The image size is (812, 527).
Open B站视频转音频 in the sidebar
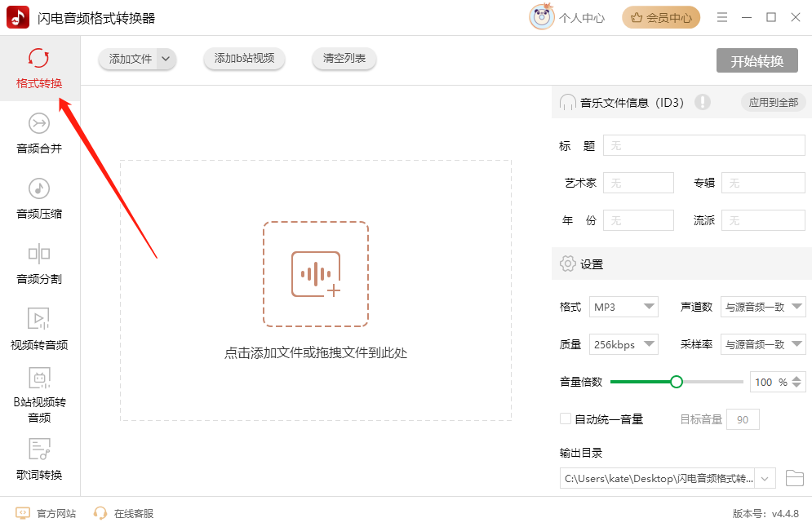[39, 395]
